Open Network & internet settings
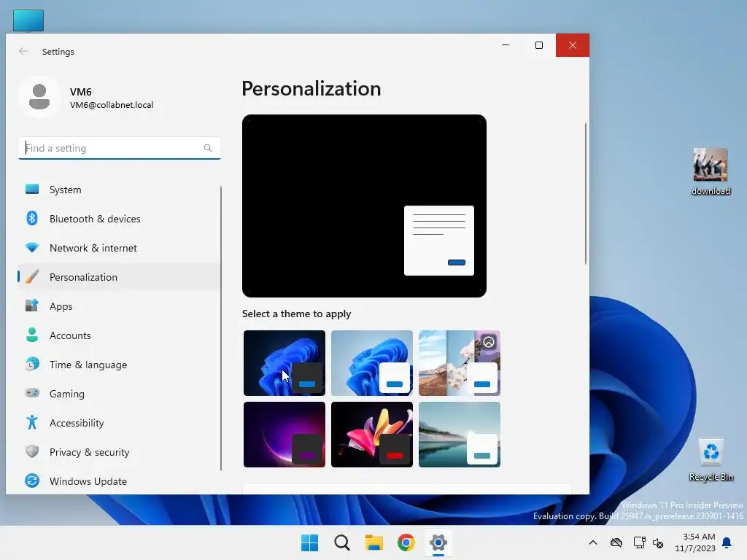Screen dimensions: 747x560 pyautogui.click(x=119, y=248)
